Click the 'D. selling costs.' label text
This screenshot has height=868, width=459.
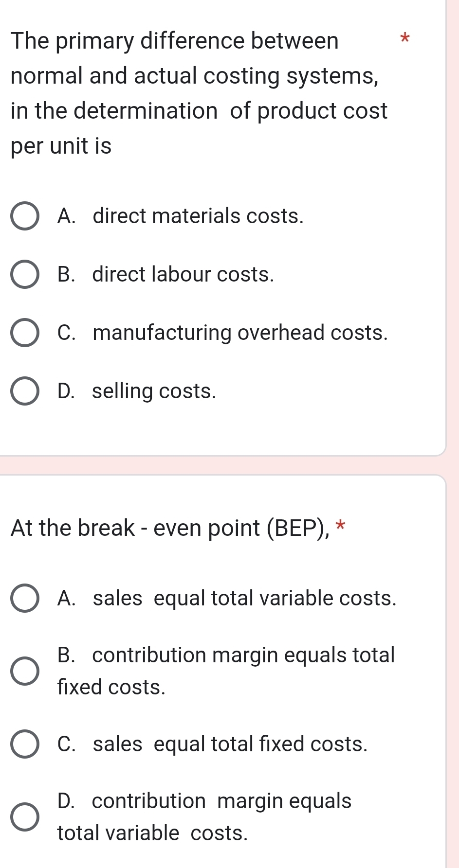(136, 391)
